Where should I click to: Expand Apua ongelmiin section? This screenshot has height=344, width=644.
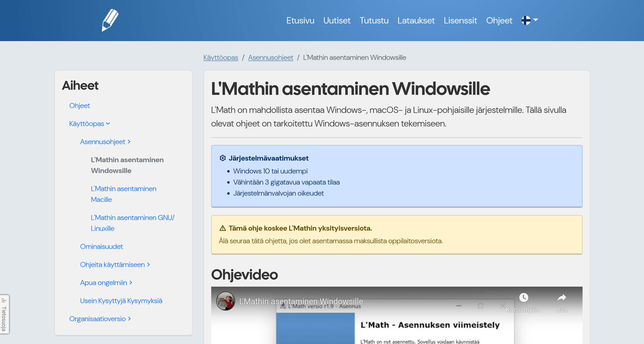106,283
